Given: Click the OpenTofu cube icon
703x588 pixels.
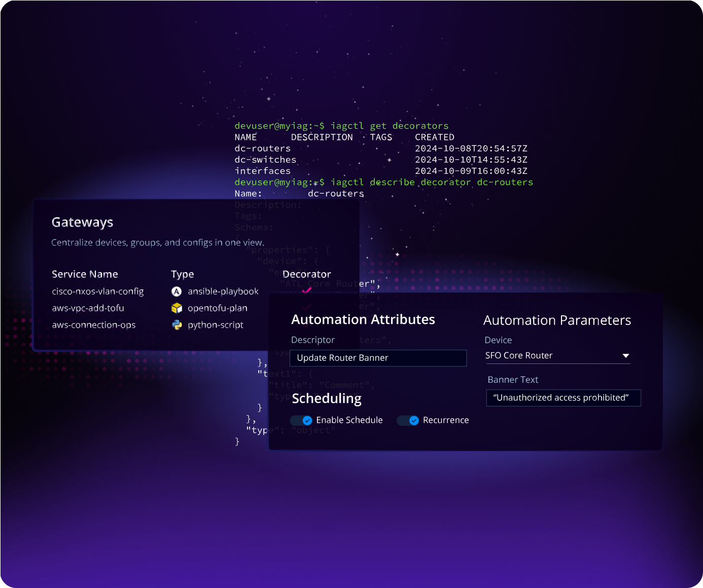Looking at the screenshot, I should 177,308.
